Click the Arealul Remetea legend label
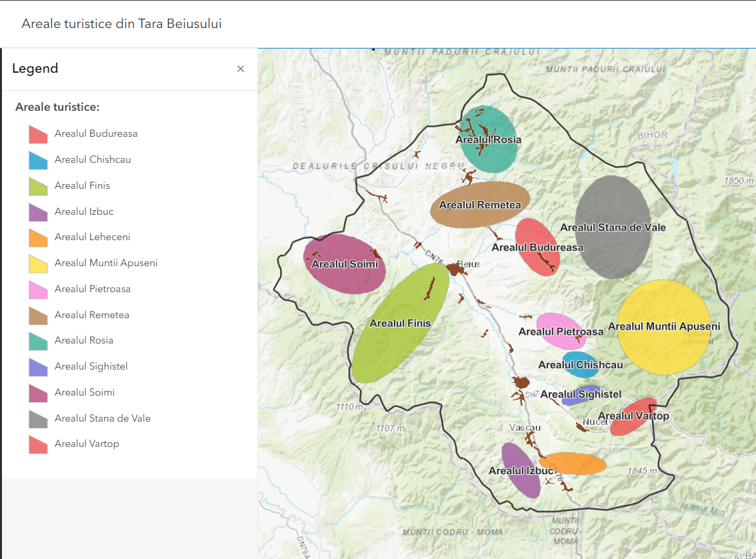Image resolution: width=756 pixels, height=559 pixels. (91, 315)
